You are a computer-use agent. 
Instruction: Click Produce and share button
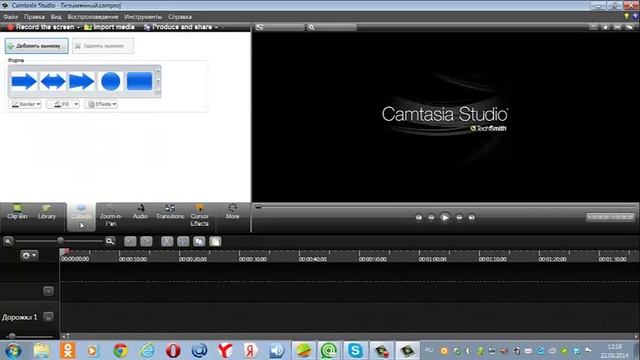(x=178, y=27)
